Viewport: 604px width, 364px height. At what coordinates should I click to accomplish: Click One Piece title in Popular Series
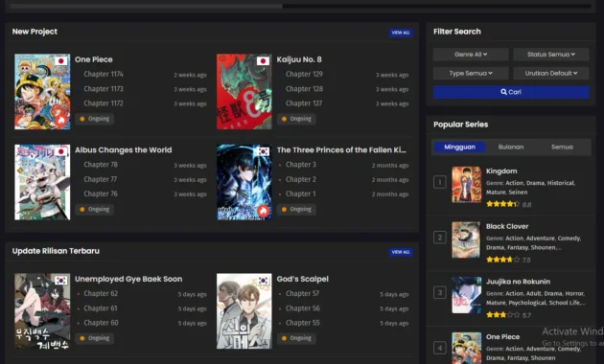(x=502, y=337)
